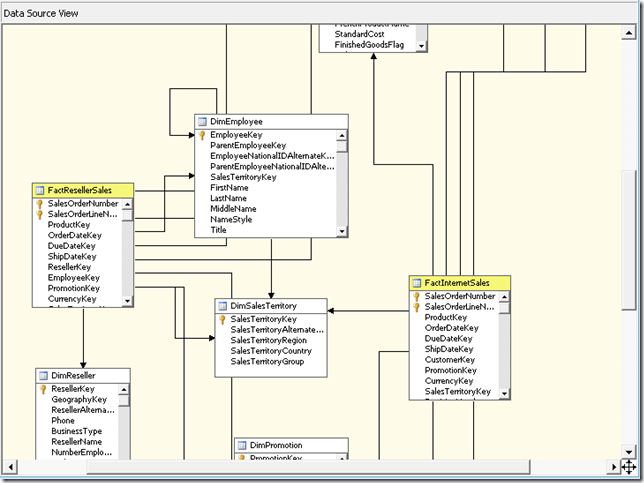
Task: Click the DimPromotion table icon
Action: click(x=242, y=445)
